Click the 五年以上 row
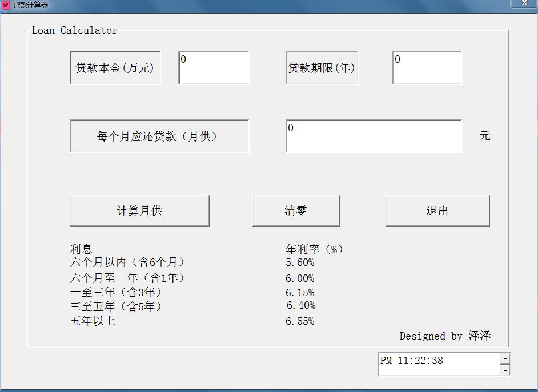 [93, 321]
